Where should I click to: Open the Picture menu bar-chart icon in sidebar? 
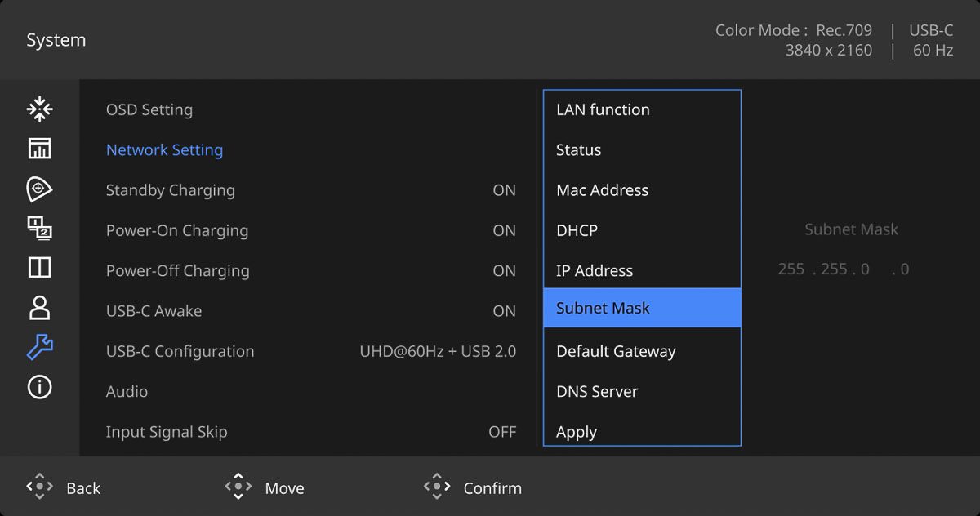pyautogui.click(x=39, y=149)
